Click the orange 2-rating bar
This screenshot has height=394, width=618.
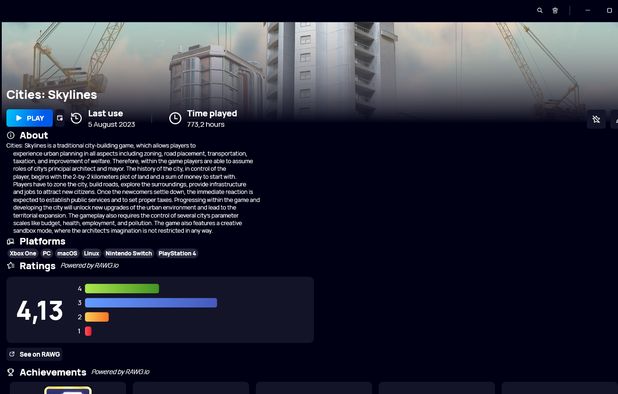click(97, 317)
